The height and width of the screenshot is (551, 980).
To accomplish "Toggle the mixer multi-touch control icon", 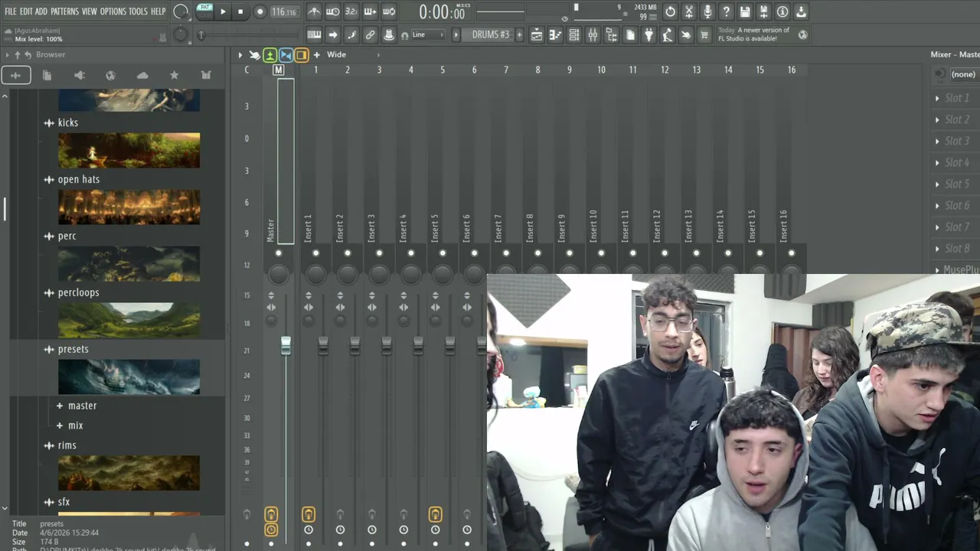I will click(x=254, y=54).
